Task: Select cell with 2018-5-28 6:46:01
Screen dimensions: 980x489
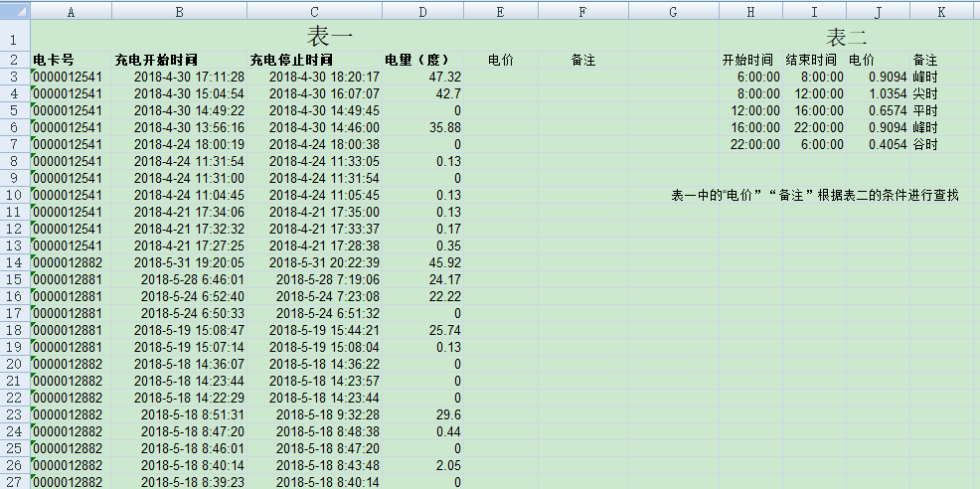Action: (179, 279)
